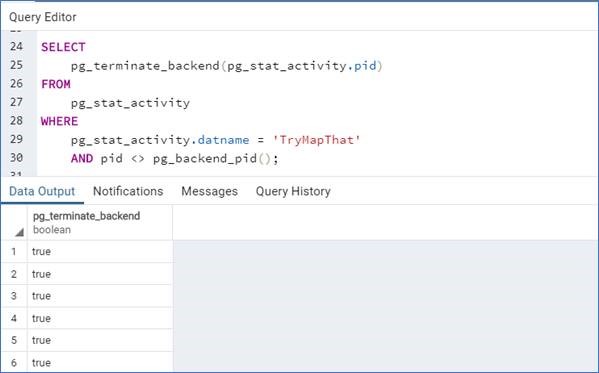Click the pg_terminate_backend column header
Viewport: 599px width, 373px height.
[x=100, y=223]
